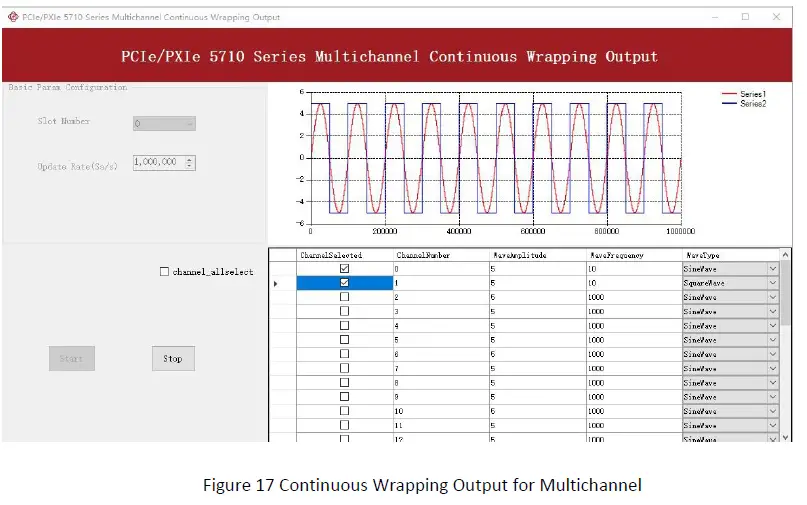Click Series1 legend entry in chart
This screenshot has height=505, width=807.
(x=744, y=94)
